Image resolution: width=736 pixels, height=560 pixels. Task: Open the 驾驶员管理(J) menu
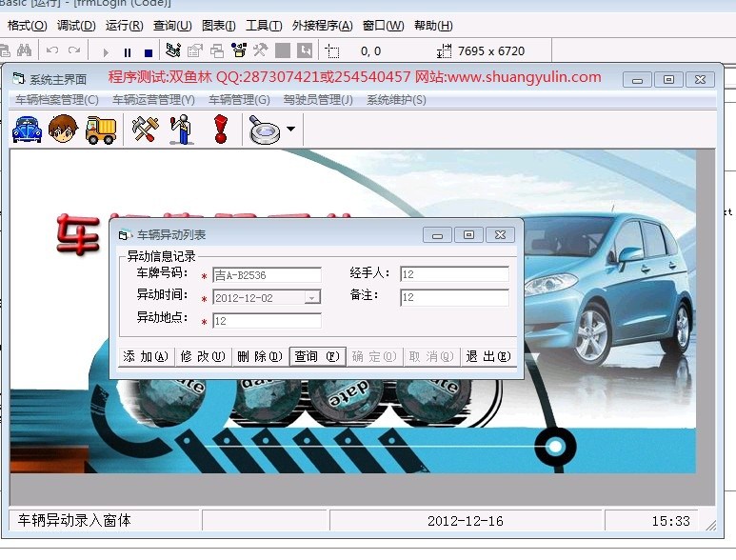coord(318,100)
